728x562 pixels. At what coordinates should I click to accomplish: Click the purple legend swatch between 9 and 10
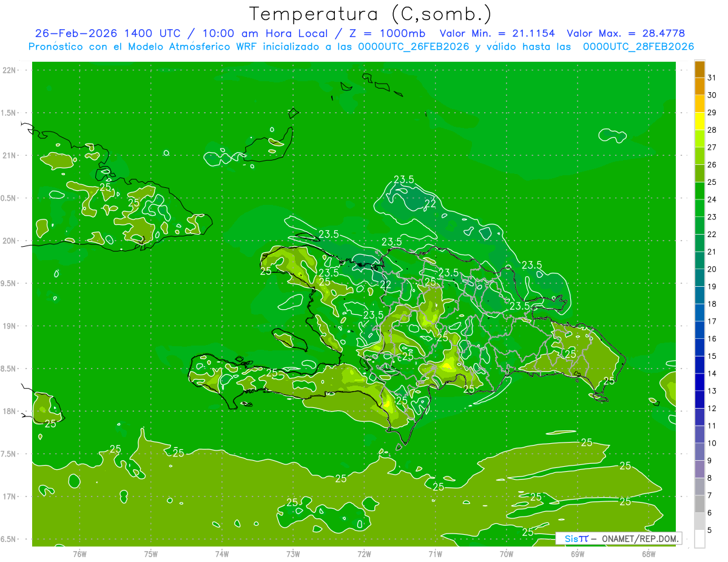point(699,452)
